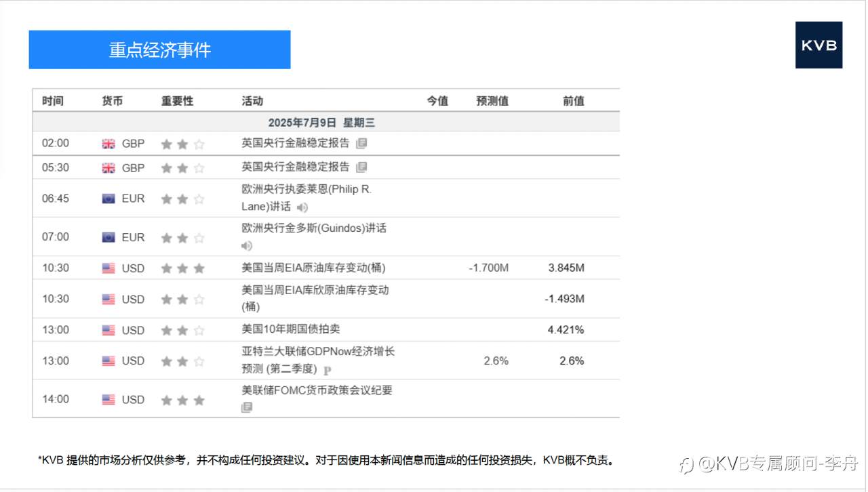Screen dimensions: 868x492
Task: Open 美国当周EIA库欣原油库存变动 event
Action: pos(315,298)
